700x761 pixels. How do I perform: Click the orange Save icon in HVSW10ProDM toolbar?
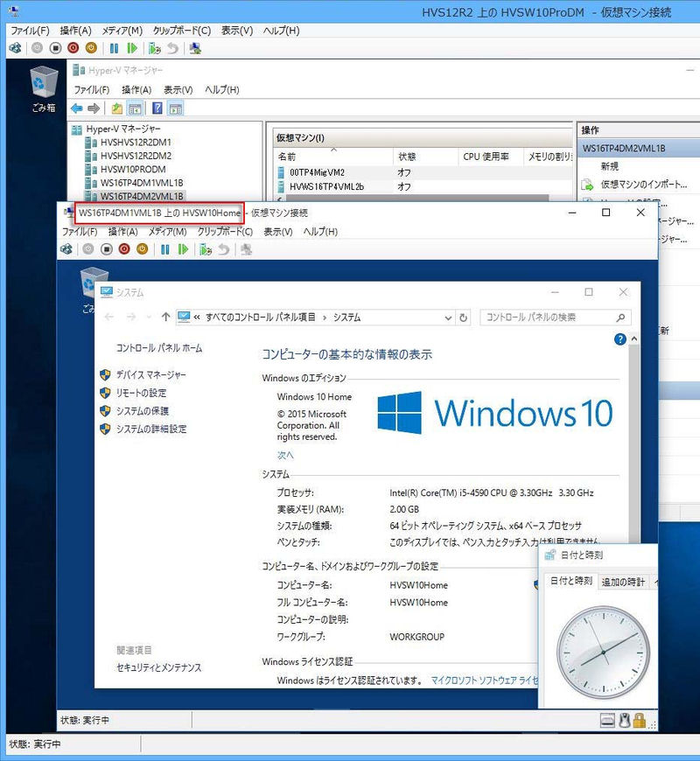[91, 48]
